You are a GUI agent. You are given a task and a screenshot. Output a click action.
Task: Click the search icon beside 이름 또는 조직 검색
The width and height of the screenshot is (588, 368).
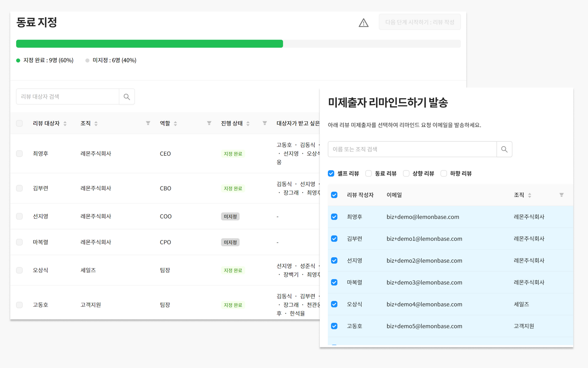click(504, 149)
